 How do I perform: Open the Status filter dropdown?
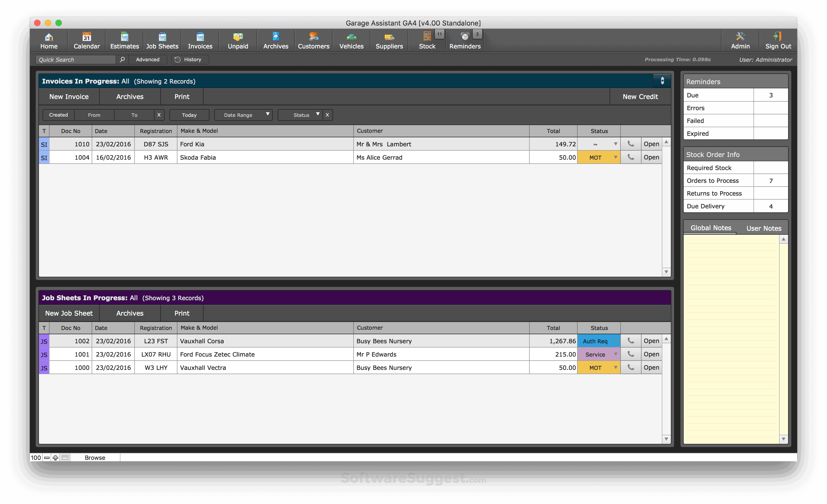pyautogui.click(x=300, y=115)
